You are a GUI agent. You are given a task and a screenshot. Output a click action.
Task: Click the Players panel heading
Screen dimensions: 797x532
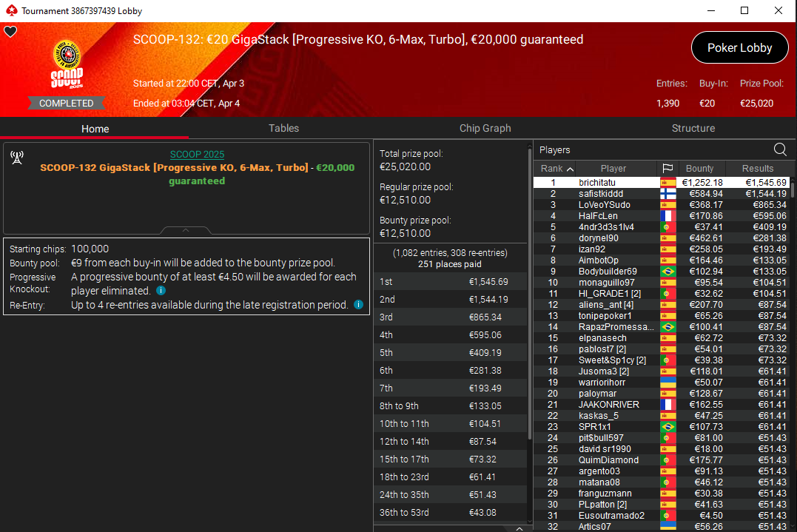pos(554,150)
